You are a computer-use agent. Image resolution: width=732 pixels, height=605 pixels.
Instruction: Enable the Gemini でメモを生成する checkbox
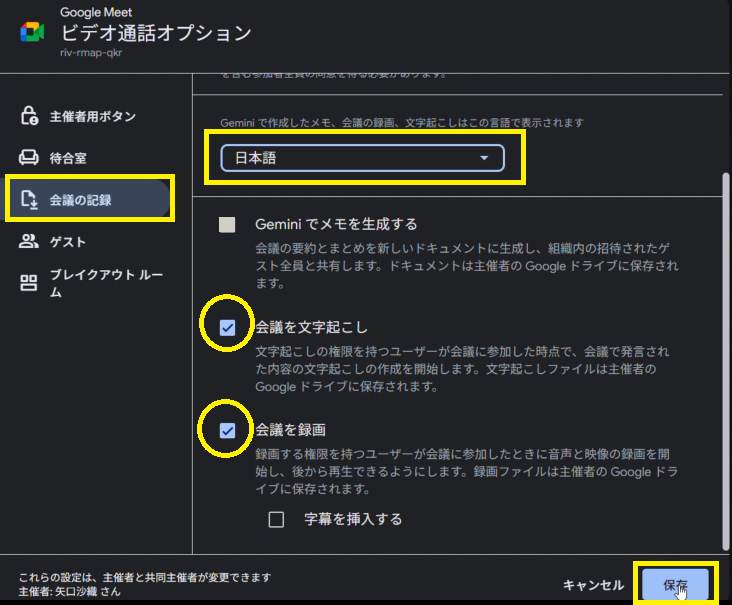[227, 225]
